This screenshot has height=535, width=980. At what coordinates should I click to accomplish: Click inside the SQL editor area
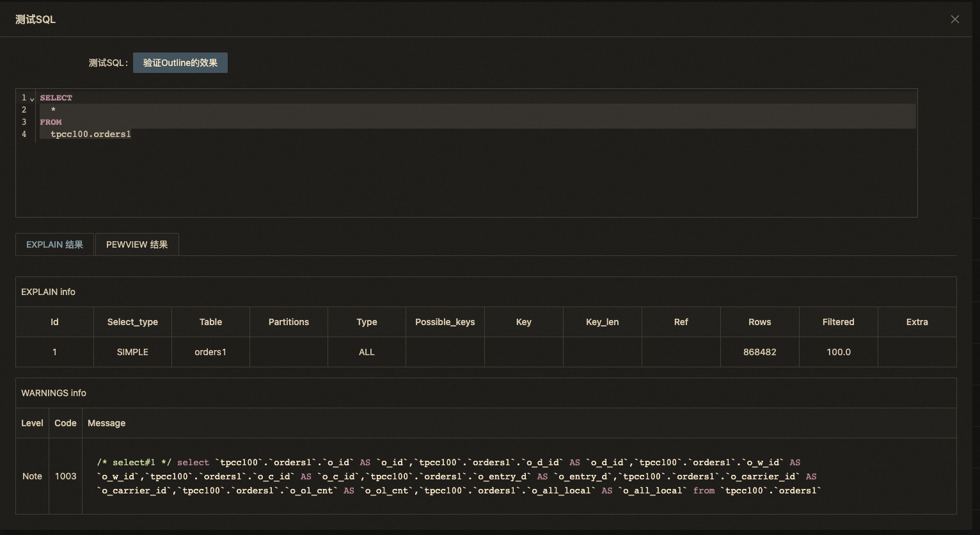tap(466, 153)
